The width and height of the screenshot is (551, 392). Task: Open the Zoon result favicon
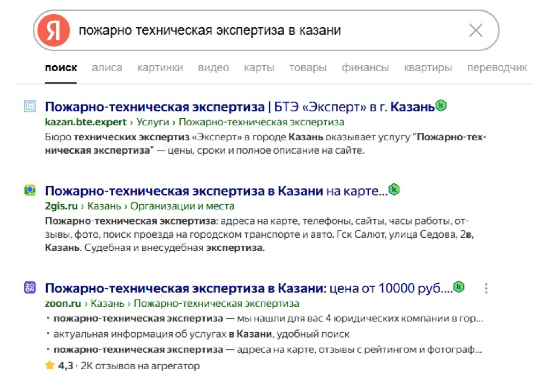pos(30,288)
